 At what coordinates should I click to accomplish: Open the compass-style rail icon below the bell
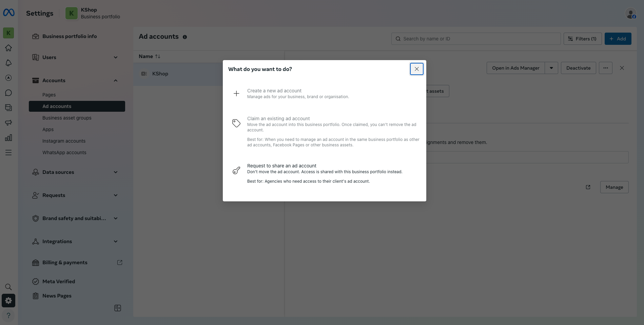click(8, 78)
